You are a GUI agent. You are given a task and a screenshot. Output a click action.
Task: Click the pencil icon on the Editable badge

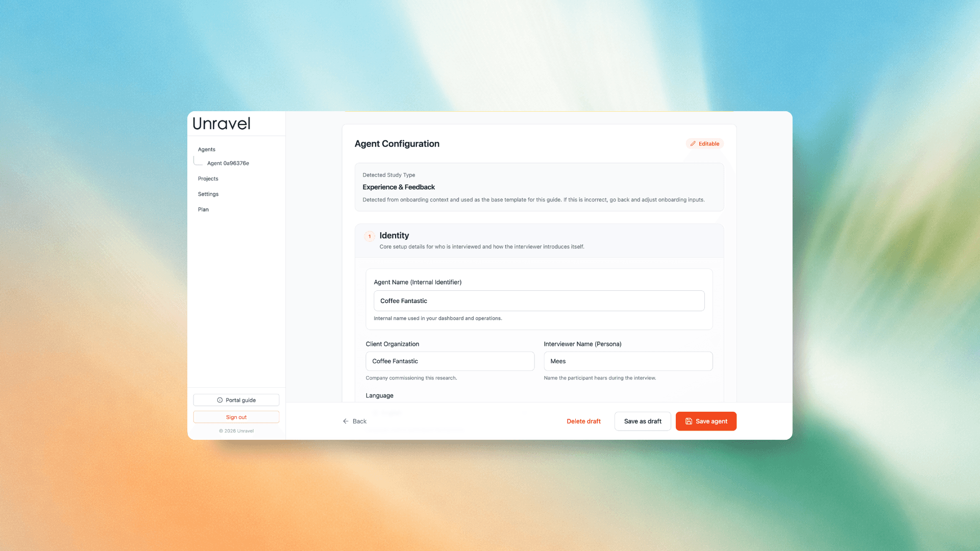coord(693,143)
